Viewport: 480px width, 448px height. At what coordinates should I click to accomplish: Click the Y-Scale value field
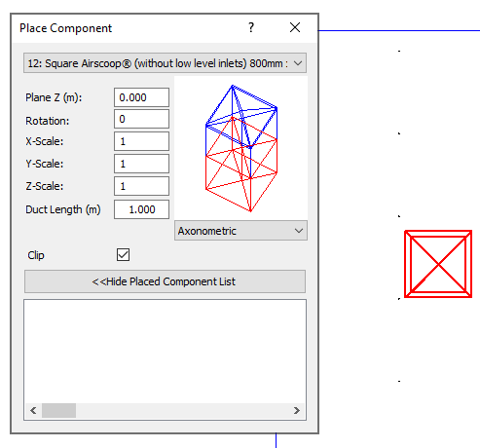[141, 164]
